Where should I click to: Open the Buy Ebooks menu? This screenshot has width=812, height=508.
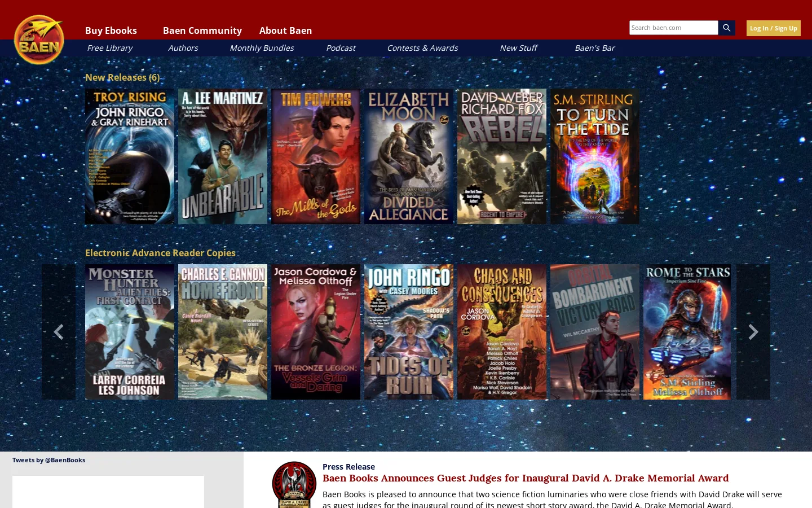[111, 30]
